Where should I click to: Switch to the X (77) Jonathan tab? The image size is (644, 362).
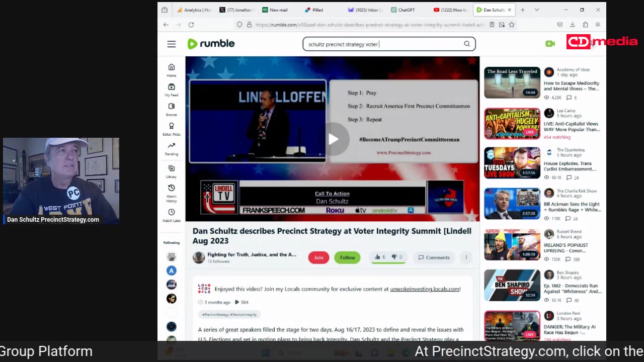pyautogui.click(x=236, y=10)
